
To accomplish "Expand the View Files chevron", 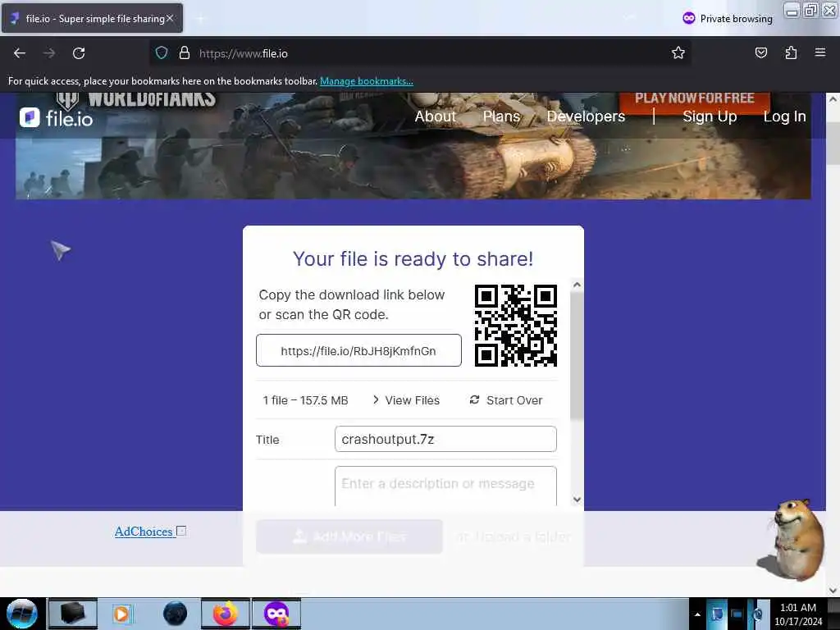I will pyautogui.click(x=376, y=399).
